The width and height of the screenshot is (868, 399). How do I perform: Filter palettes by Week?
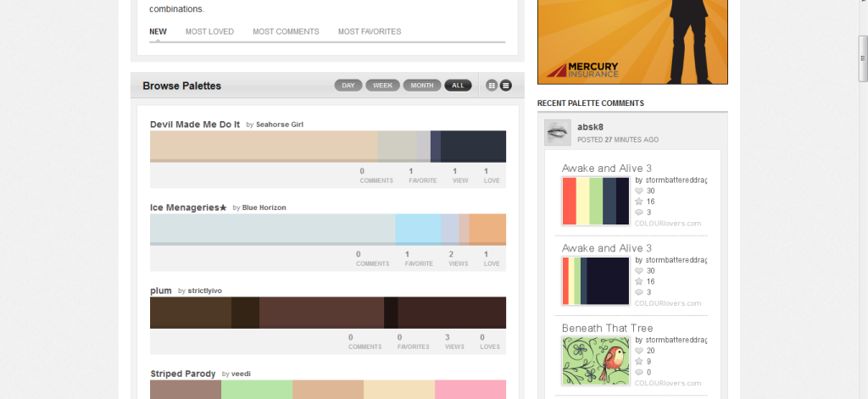pyautogui.click(x=382, y=86)
